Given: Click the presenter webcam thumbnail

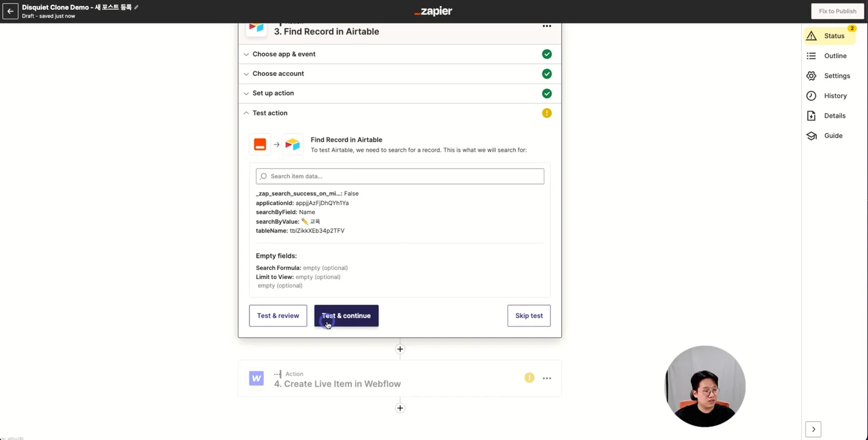Looking at the screenshot, I should tap(705, 386).
